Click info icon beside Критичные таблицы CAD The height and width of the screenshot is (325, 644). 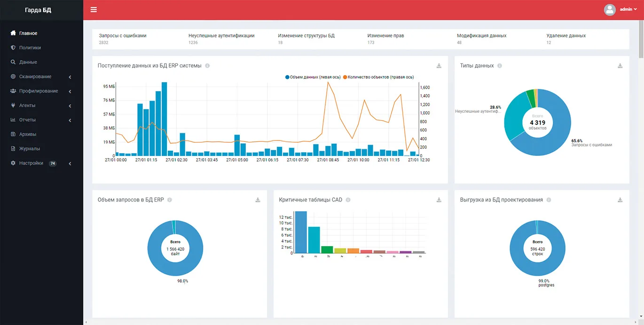[x=348, y=200]
